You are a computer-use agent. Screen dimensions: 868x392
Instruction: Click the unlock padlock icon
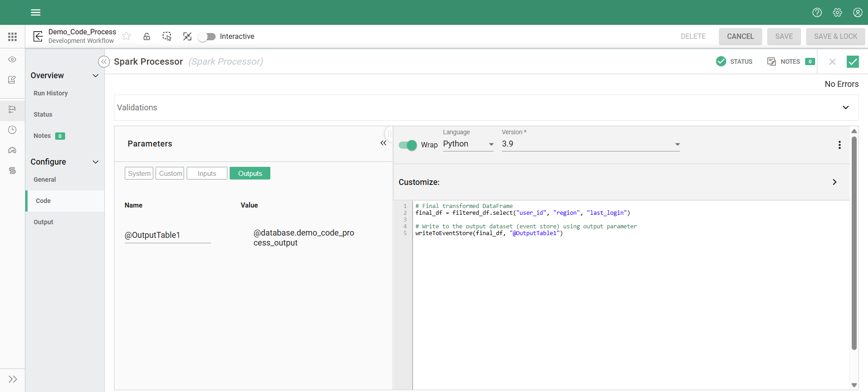(x=146, y=36)
